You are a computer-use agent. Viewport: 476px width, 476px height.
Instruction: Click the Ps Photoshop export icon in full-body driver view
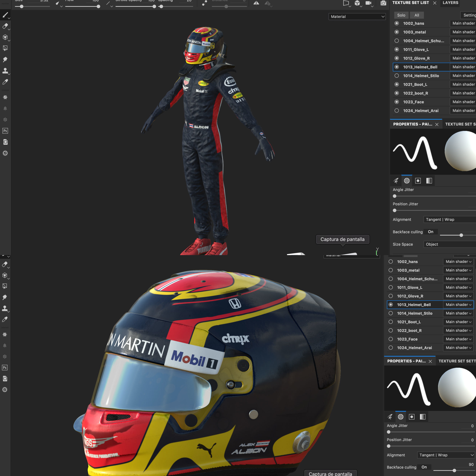[5, 131]
